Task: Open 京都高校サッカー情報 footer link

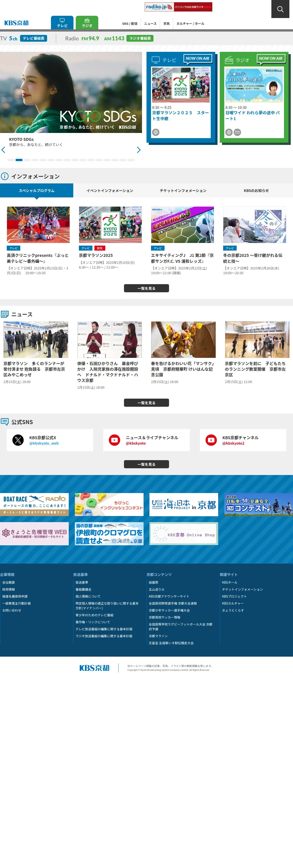Action: pos(165,617)
